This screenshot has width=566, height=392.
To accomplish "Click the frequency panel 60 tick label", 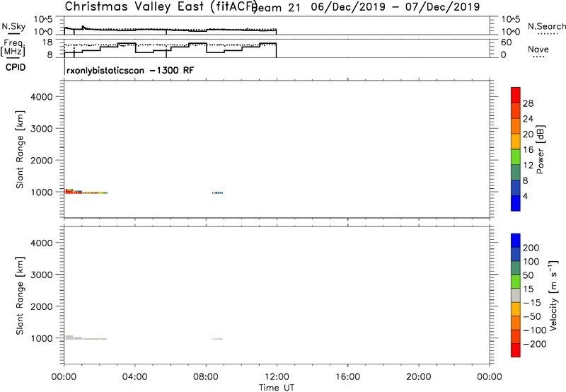I will (507, 42).
